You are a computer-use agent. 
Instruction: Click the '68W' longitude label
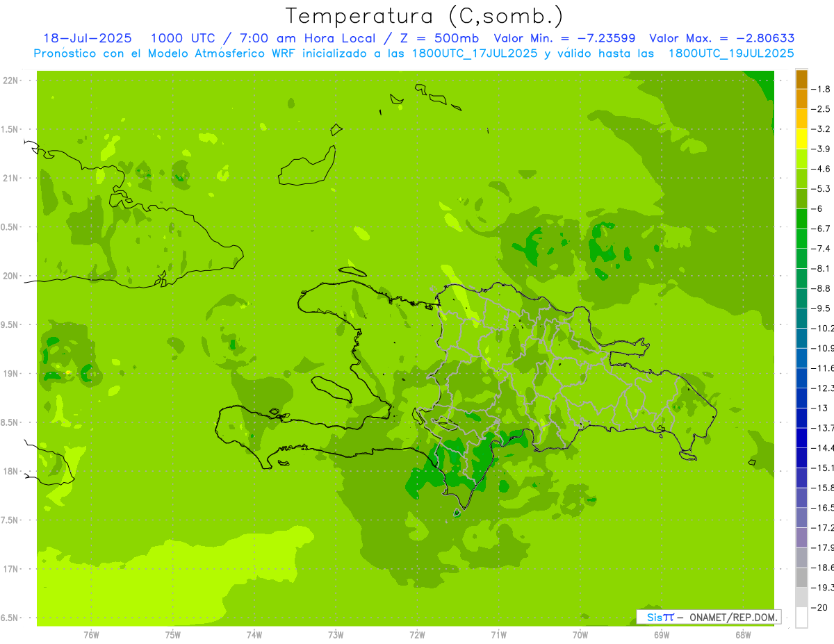pos(743,635)
